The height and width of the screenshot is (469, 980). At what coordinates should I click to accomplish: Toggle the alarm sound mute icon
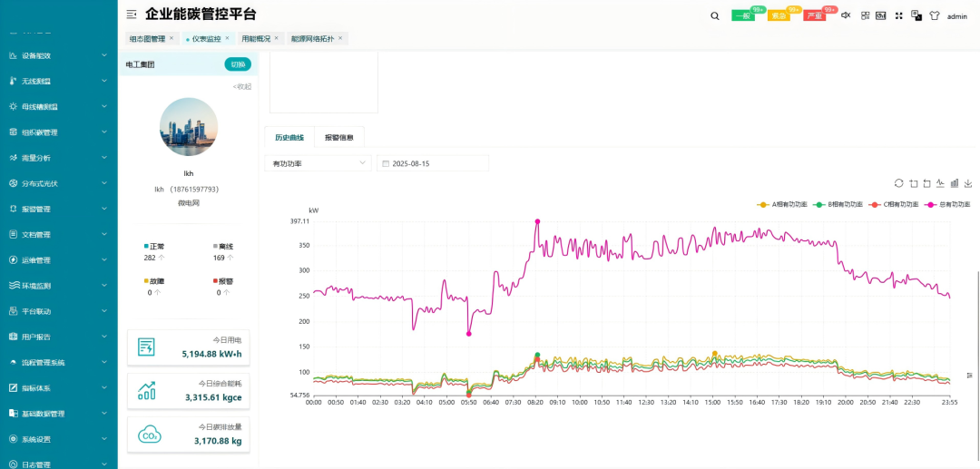pos(846,15)
